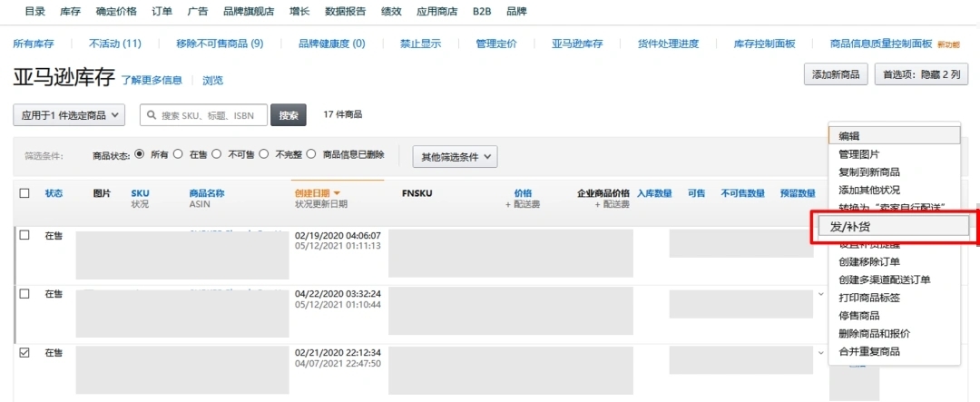
Task: Select the 在售 product status radio button
Action: (179, 155)
